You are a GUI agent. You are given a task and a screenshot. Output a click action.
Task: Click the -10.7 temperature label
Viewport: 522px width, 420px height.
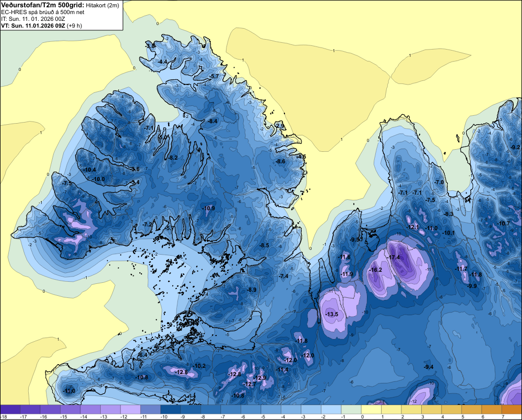pos(503,223)
